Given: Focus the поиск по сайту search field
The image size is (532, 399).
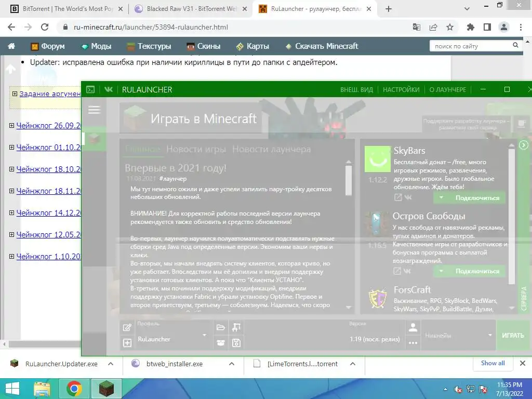Looking at the screenshot, I should pyautogui.click(x=472, y=46).
